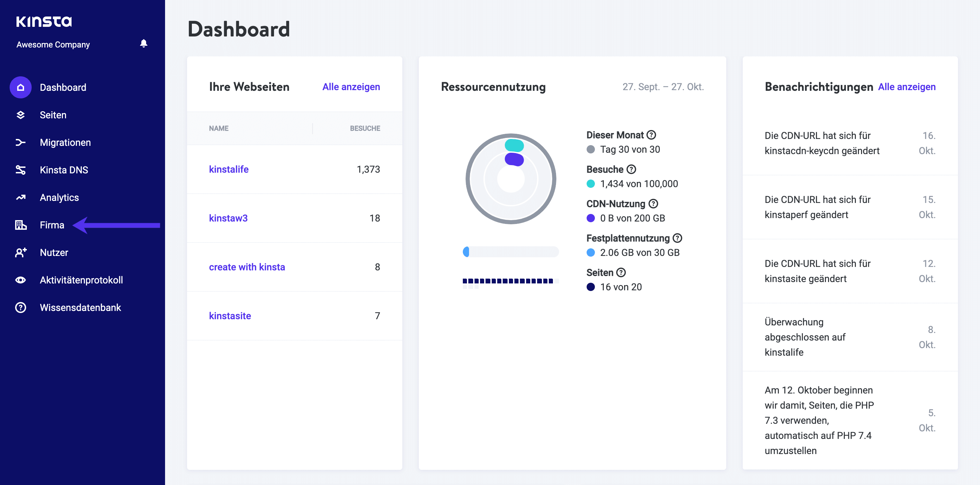Screen dimensions: 980x485
Task: Click the 0 B von 200 GB value
Action: tap(633, 218)
